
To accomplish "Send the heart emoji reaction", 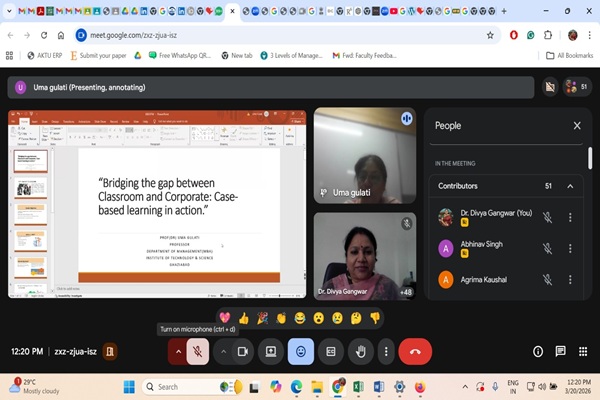I will [225, 318].
